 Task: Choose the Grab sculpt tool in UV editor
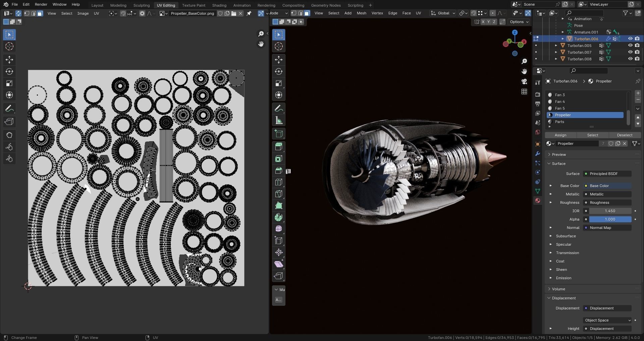pos(9,135)
